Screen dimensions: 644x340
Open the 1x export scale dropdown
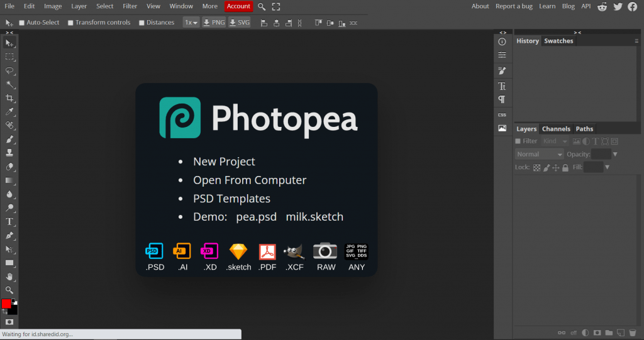click(191, 23)
